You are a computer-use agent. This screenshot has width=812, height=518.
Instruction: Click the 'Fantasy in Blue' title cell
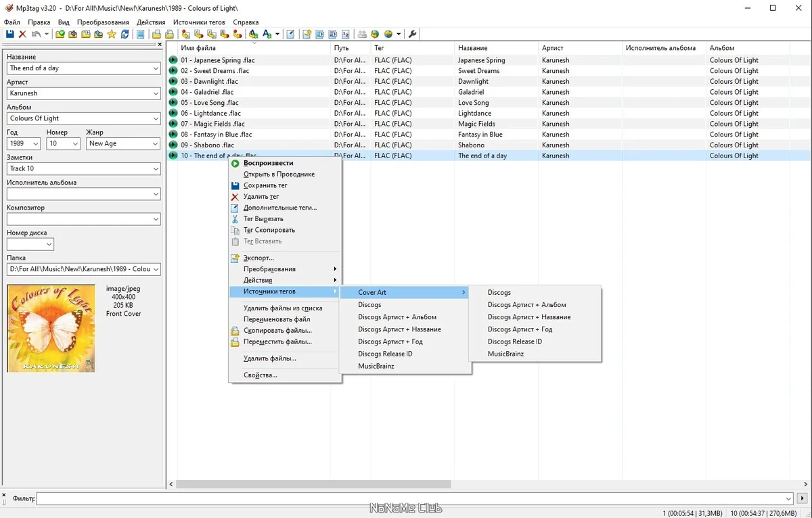tap(480, 135)
